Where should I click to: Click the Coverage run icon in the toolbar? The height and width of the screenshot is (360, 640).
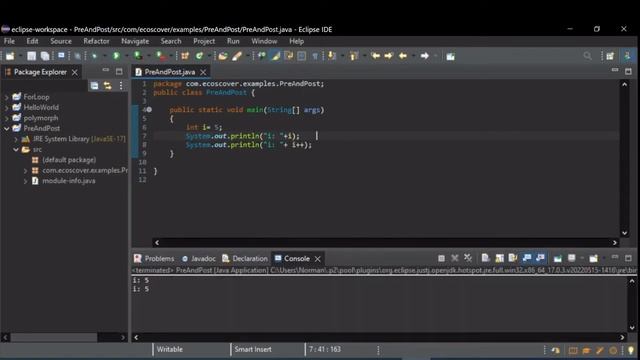[x=138, y=56]
